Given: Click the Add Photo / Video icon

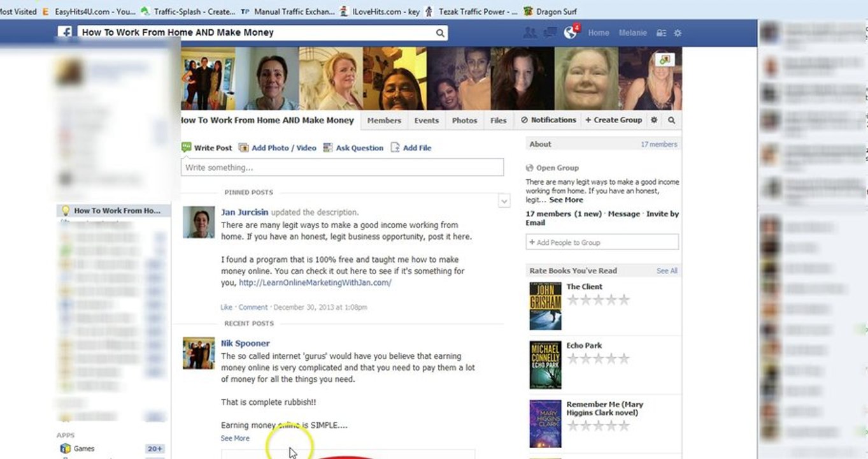Looking at the screenshot, I should [x=243, y=147].
